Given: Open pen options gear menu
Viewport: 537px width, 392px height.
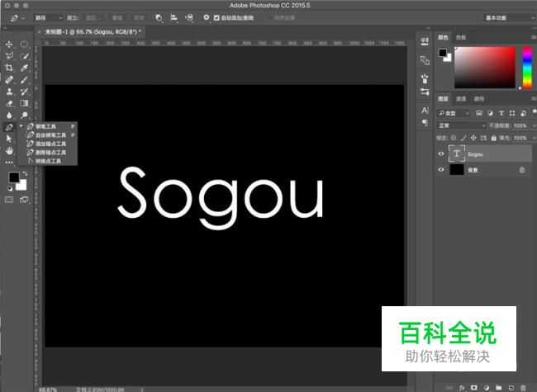Looking at the screenshot, I should (207, 17).
